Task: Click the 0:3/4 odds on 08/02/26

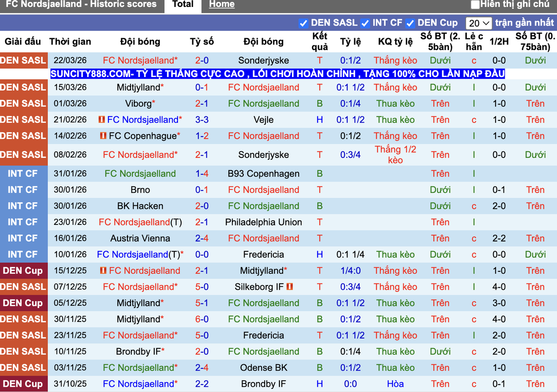Action: [x=351, y=155]
